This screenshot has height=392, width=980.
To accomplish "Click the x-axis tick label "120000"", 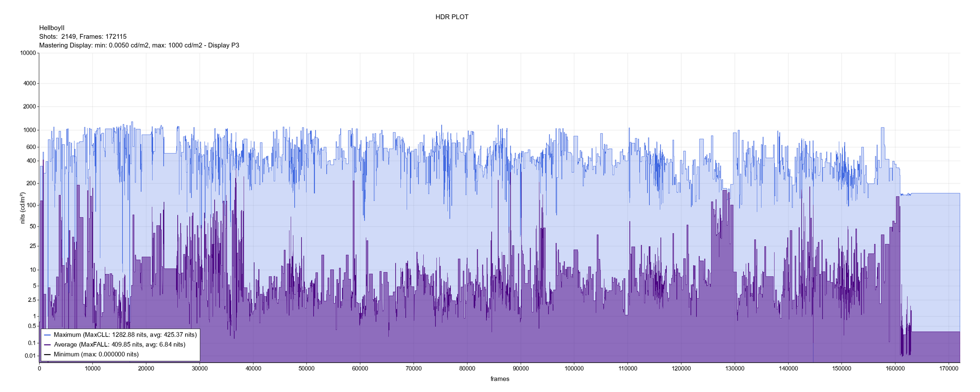I will pyautogui.click(x=681, y=369).
